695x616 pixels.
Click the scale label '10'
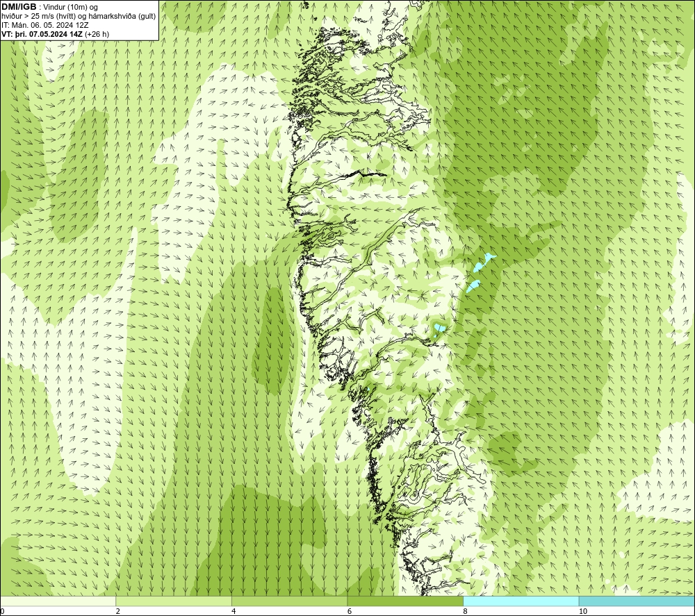[x=583, y=612]
